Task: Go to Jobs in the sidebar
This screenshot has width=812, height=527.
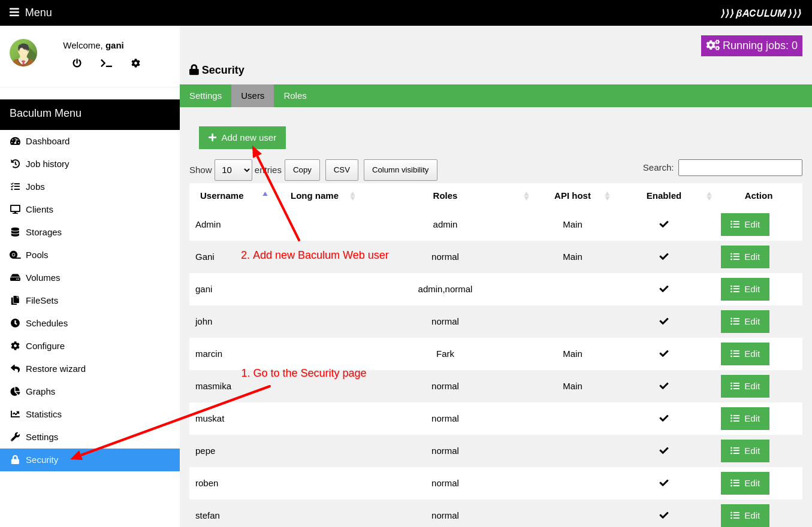Action: [90, 187]
